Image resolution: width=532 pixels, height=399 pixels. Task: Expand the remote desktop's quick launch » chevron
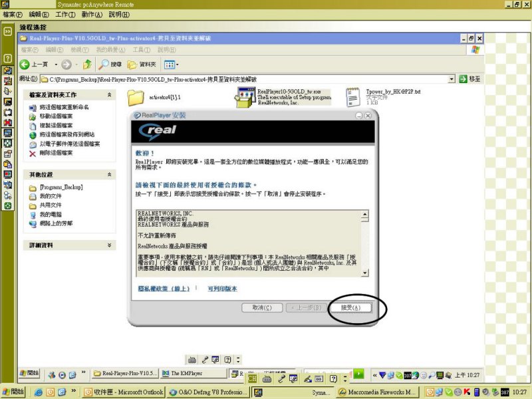coord(84,372)
